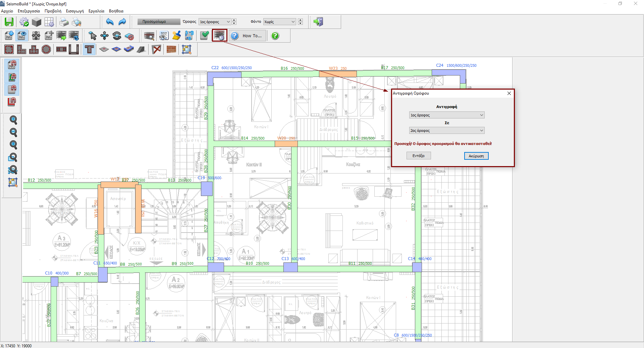
Task: Click the Όροφος stepper up arrow
Action: click(x=234, y=20)
